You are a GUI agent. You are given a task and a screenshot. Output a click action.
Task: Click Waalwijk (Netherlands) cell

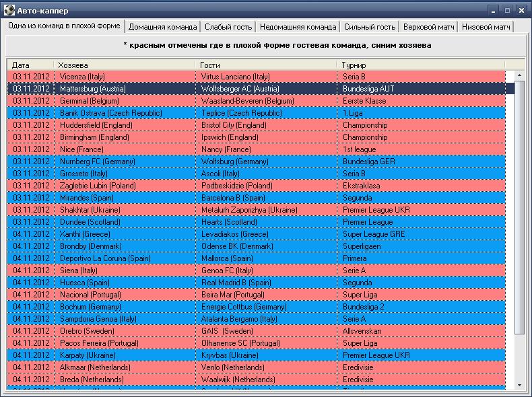tap(267, 380)
